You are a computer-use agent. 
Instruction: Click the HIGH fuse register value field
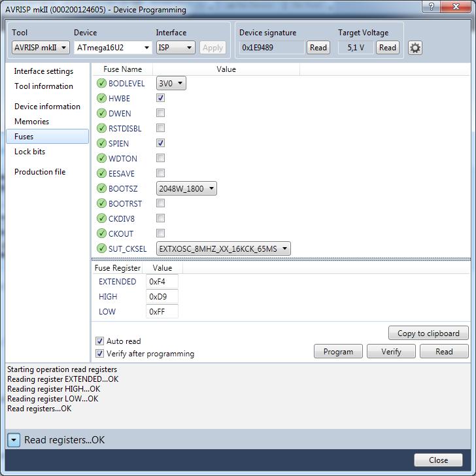[x=162, y=297]
